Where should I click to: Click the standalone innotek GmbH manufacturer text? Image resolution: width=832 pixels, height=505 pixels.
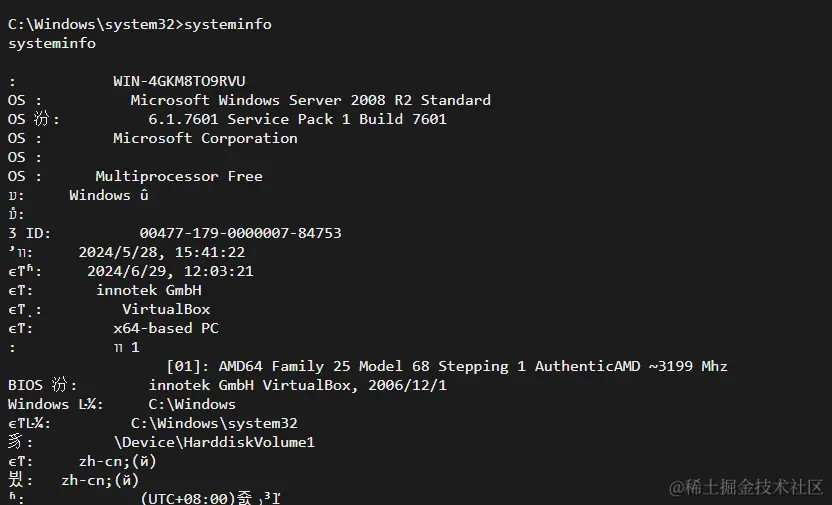[x=149, y=290]
